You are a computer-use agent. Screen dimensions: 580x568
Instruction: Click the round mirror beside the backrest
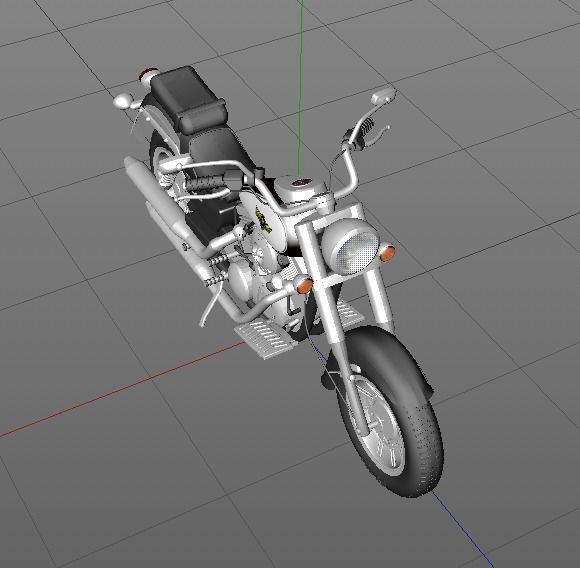pyautogui.click(x=123, y=101)
